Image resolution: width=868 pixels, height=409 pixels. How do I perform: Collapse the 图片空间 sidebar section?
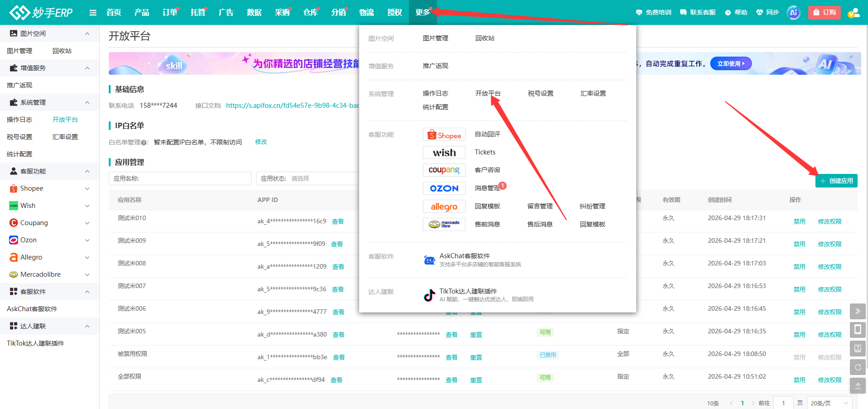click(x=87, y=34)
